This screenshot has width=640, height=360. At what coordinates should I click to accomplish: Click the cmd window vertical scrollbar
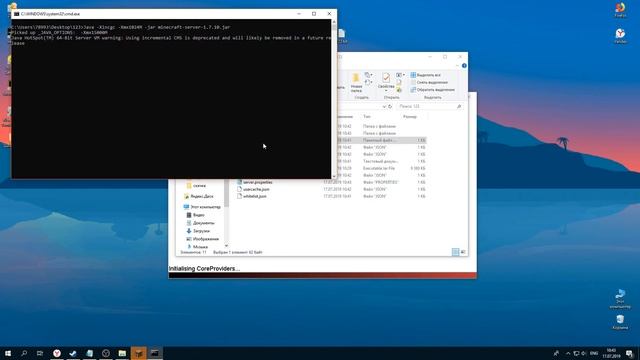point(334,98)
